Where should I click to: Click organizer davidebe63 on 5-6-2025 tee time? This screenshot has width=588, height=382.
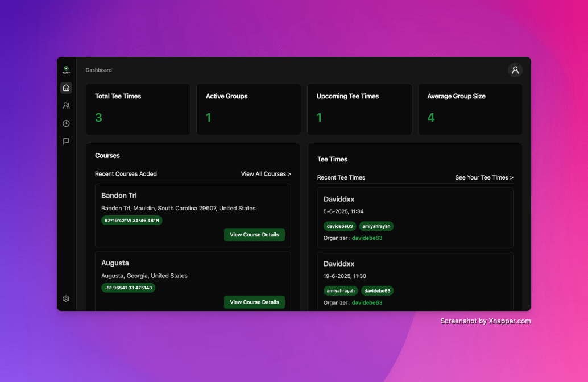pos(367,238)
